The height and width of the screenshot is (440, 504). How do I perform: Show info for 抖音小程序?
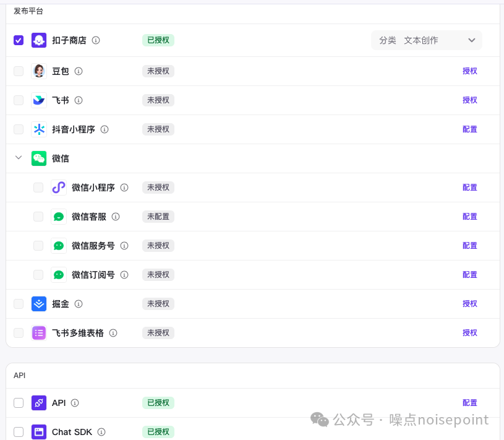pyautogui.click(x=105, y=129)
